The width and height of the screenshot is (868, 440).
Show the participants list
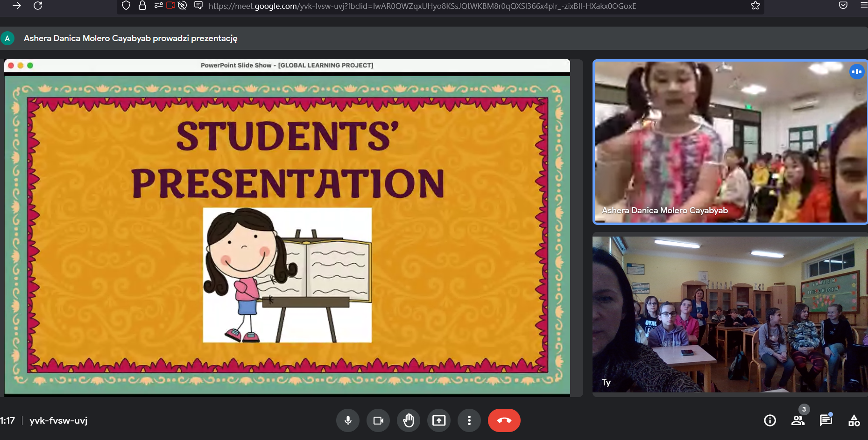pyautogui.click(x=798, y=420)
